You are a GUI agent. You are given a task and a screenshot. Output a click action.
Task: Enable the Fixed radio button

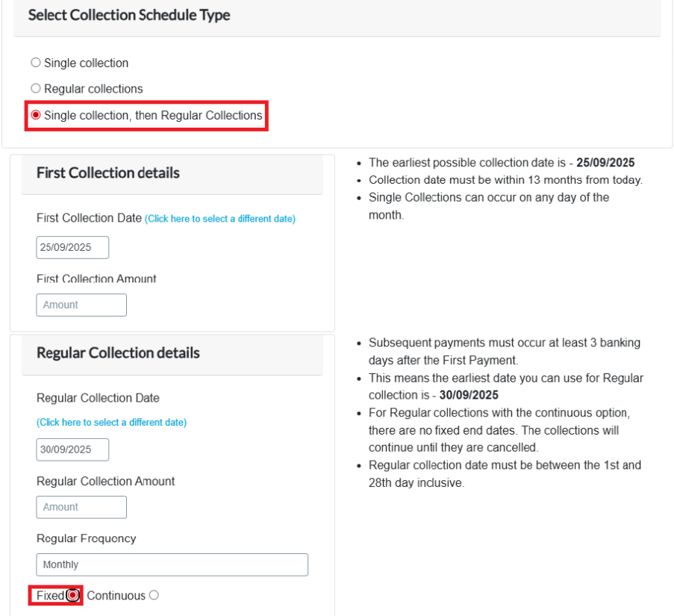click(x=72, y=596)
